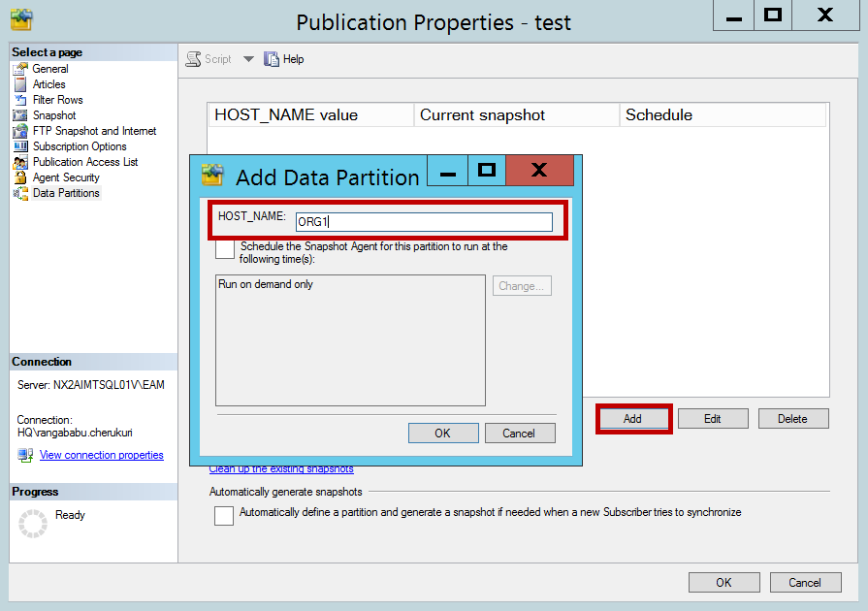This screenshot has width=868, height=611.
Task: Click the Script toolbar item
Action: [209, 58]
